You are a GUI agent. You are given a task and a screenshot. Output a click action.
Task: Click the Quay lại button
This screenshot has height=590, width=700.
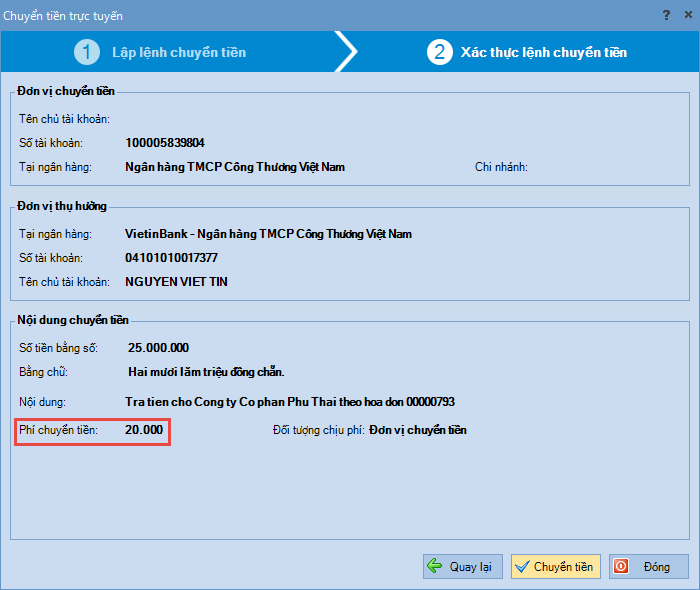click(462, 567)
